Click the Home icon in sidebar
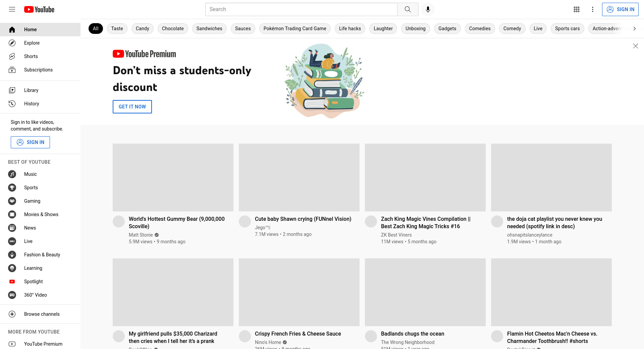This screenshot has width=644, height=349. 12,30
